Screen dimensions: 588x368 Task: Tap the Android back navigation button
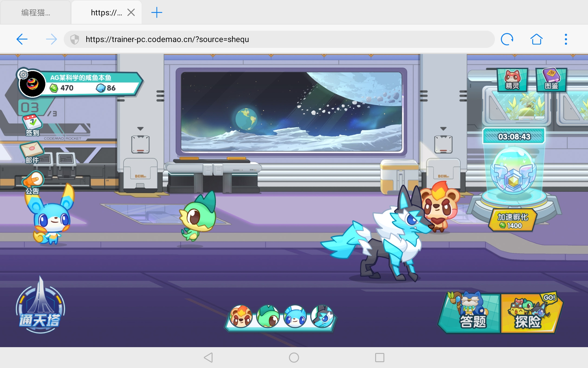(208, 358)
